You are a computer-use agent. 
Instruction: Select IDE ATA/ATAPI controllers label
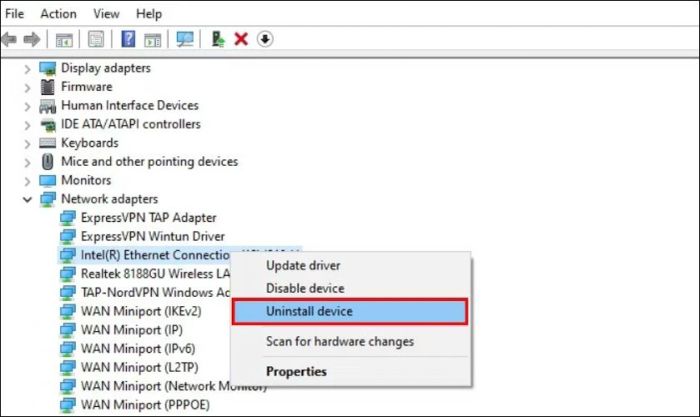coord(131,124)
